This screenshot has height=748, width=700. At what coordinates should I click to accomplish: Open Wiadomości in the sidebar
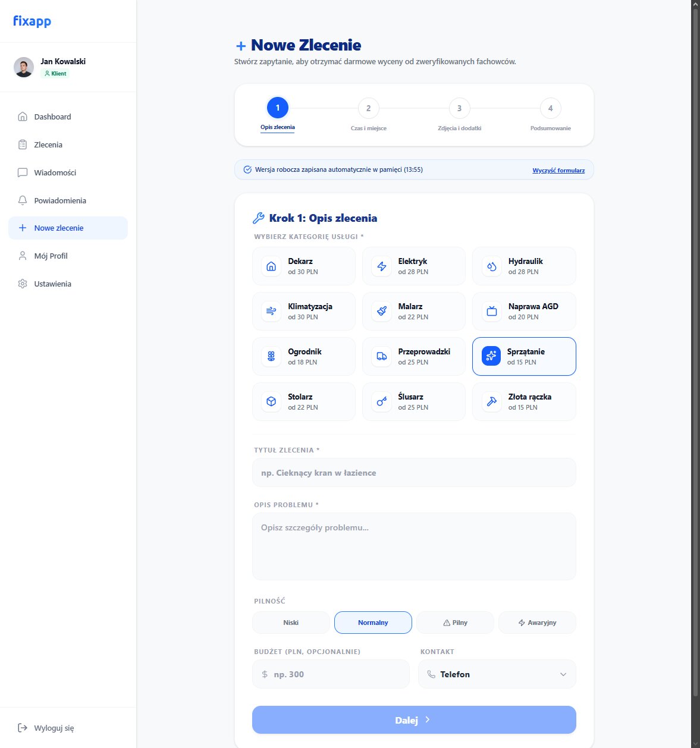click(68, 172)
